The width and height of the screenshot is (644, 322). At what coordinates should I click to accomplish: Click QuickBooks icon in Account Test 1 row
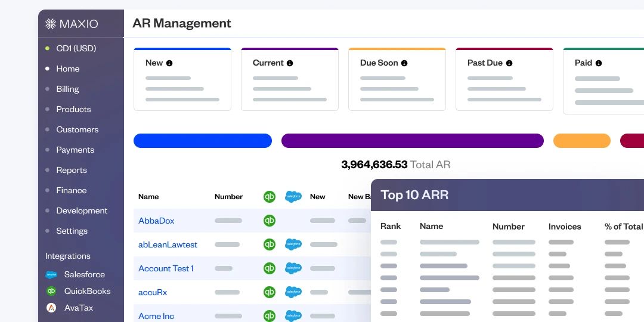pyautogui.click(x=270, y=268)
